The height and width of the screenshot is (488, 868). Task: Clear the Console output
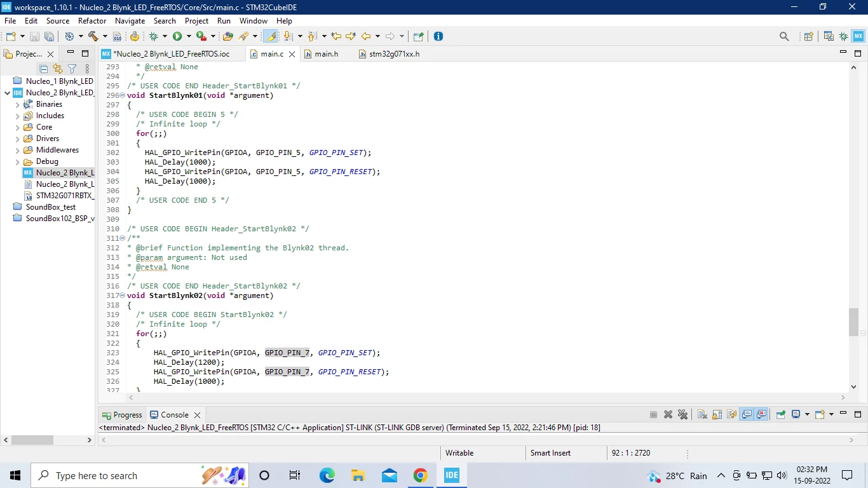click(x=702, y=414)
